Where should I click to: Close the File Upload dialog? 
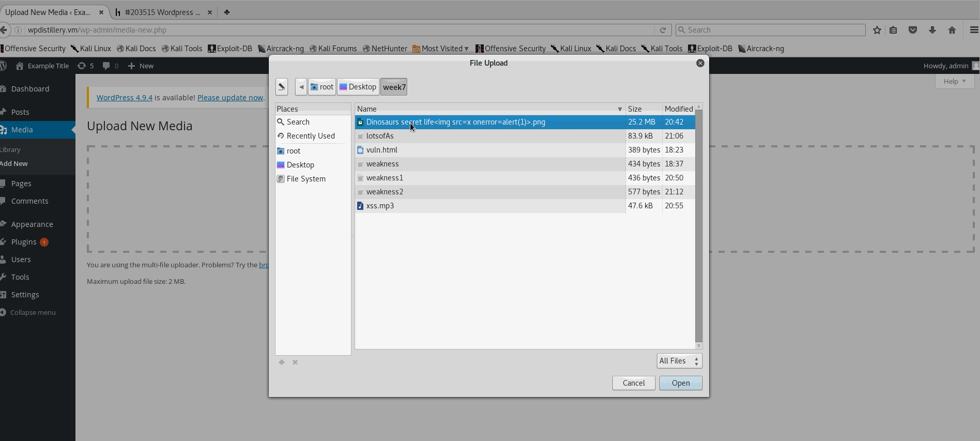pyautogui.click(x=700, y=63)
